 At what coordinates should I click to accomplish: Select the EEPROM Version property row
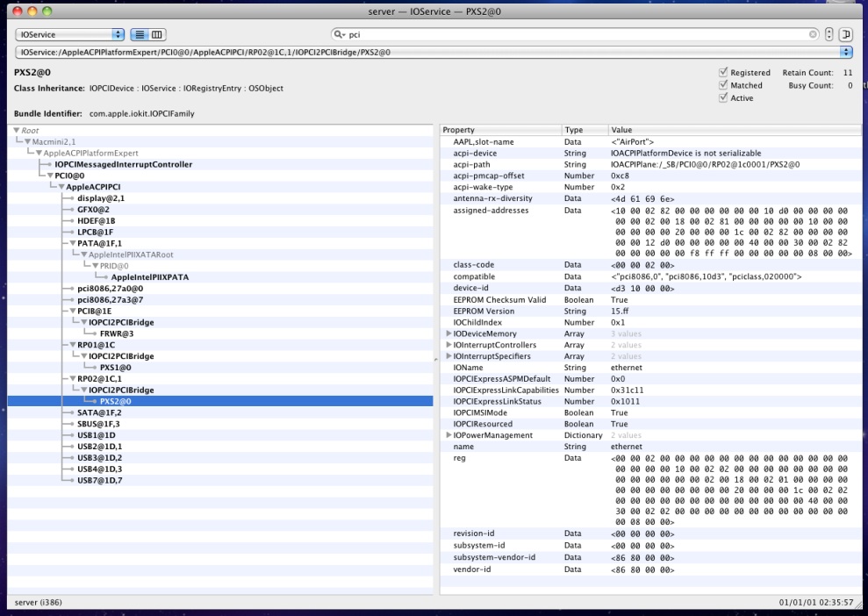(x=650, y=311)
